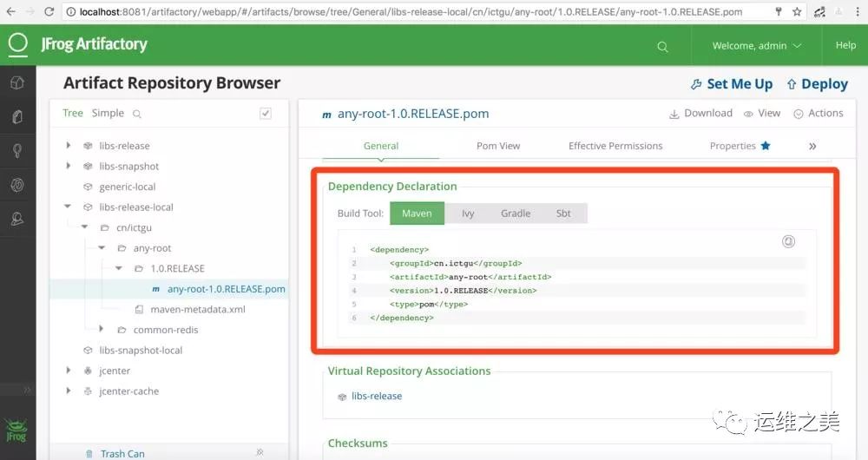The width and height of the screenshot is (868, 460).
Task: Open libs-release virtual repository link
Action: pos(377,396)
